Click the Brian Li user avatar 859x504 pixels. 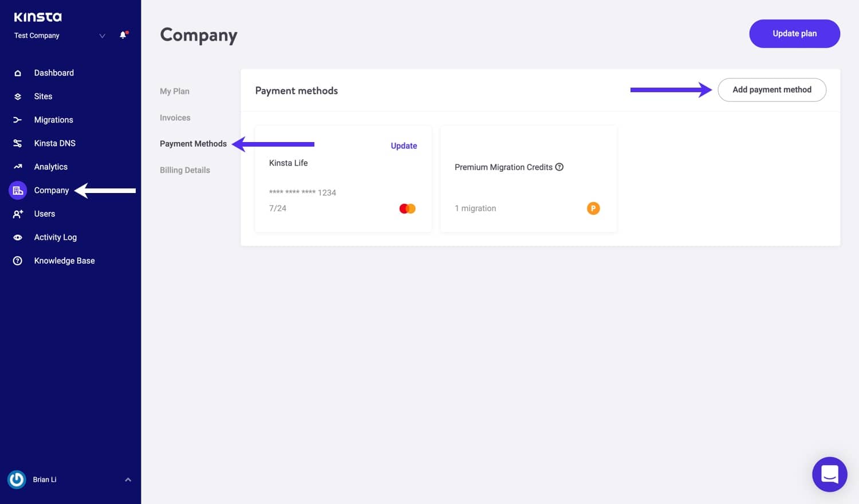tap(17, 479)
